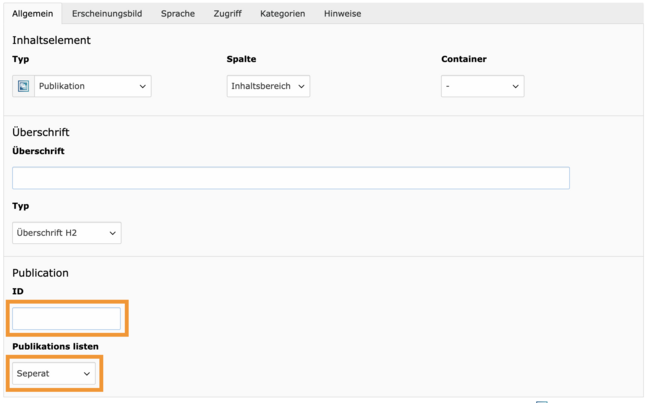This screenshot has width=648, height=403.
Task: Open the Spalte dropdown showing Inhaltsbereich
Action: pyautogui.click(x=268, y=86)
